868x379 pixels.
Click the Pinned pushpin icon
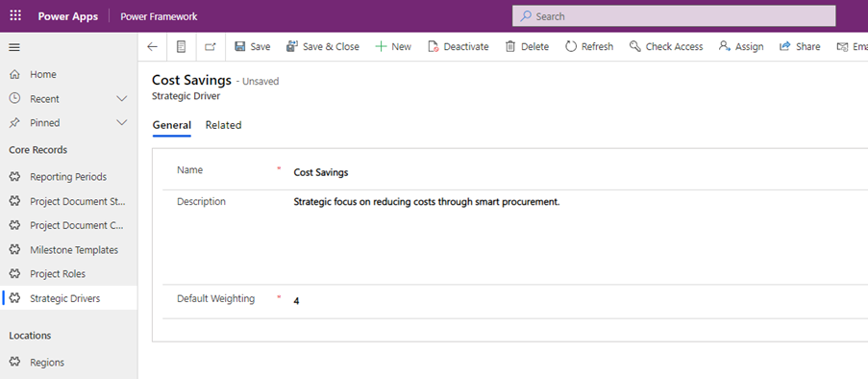[x=15, y=123]
